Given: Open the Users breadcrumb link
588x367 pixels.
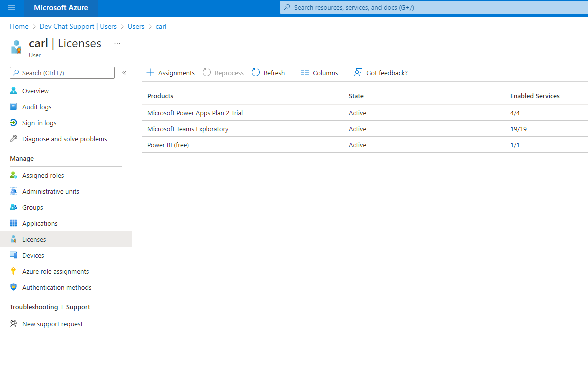Looking at the screenshot, I should pyautogui.click(x=136, y=26).
